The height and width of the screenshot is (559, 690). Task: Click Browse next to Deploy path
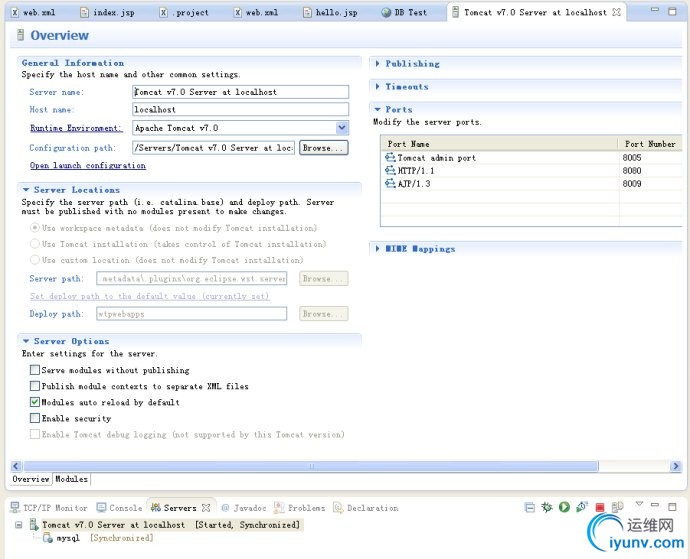pos(323,313)
